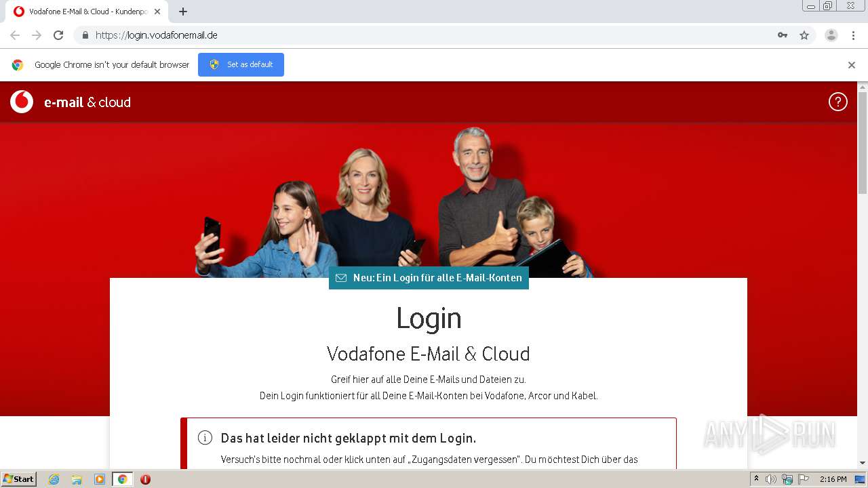This screenshot has width=868, height=488.
Task: Click Chrome icon in taskbar
Action: [122, 479]
